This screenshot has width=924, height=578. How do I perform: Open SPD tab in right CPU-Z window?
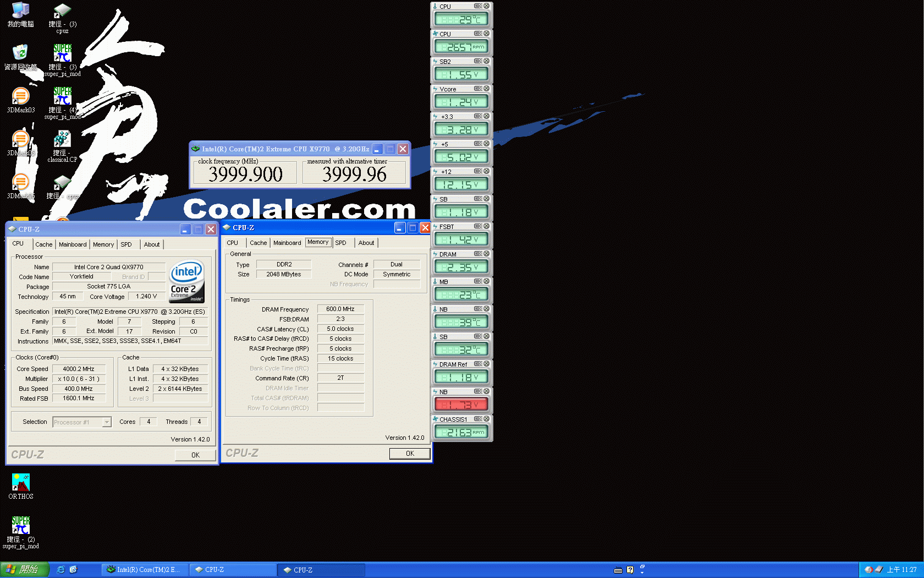pyautogui.click(x=341, y=243)
